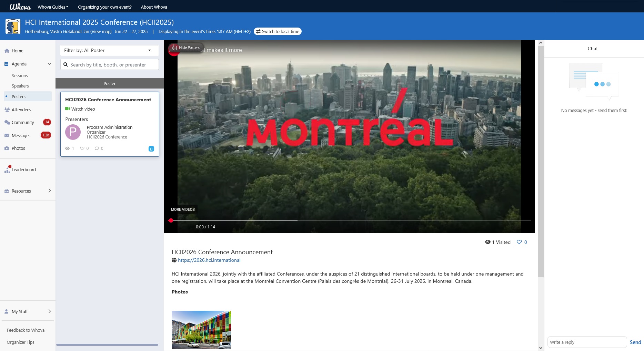Open the Whova Guides dropdown menu
Screen dimensions: 644x351
[x=53, y=7]
